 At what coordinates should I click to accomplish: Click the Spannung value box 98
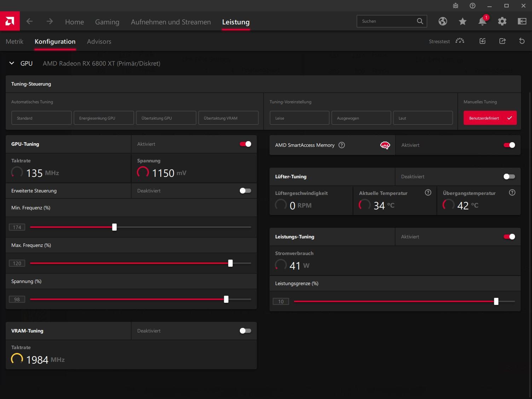[x=17, y=299]
